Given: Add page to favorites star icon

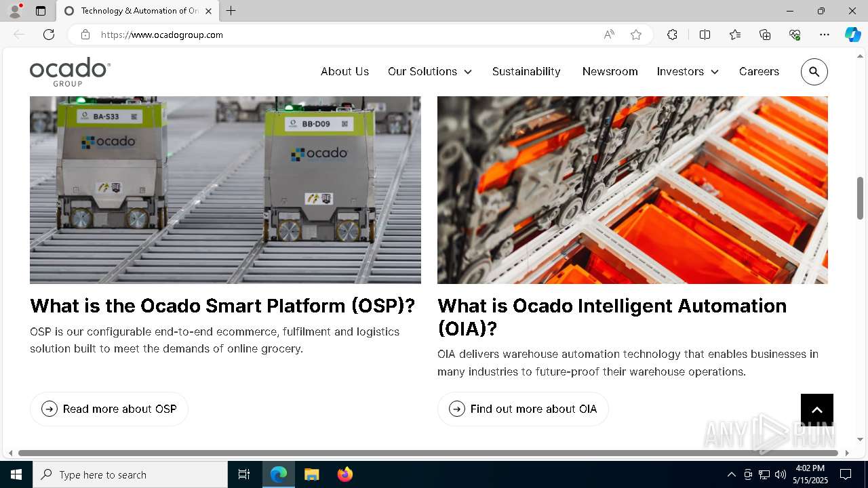Looking at the screenshot, I should [x=635, y=35].
